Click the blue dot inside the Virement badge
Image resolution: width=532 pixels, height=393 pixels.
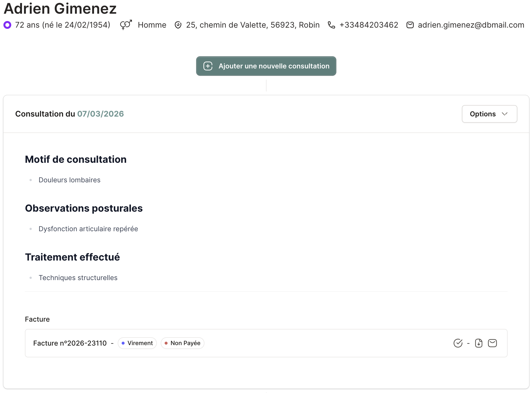coord(123,343)
